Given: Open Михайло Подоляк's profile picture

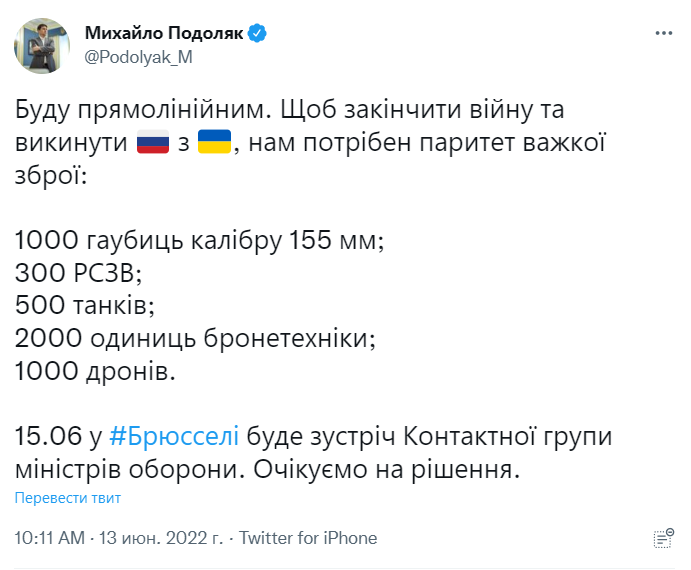Looking at the screenshot, I should coord(41,45).
